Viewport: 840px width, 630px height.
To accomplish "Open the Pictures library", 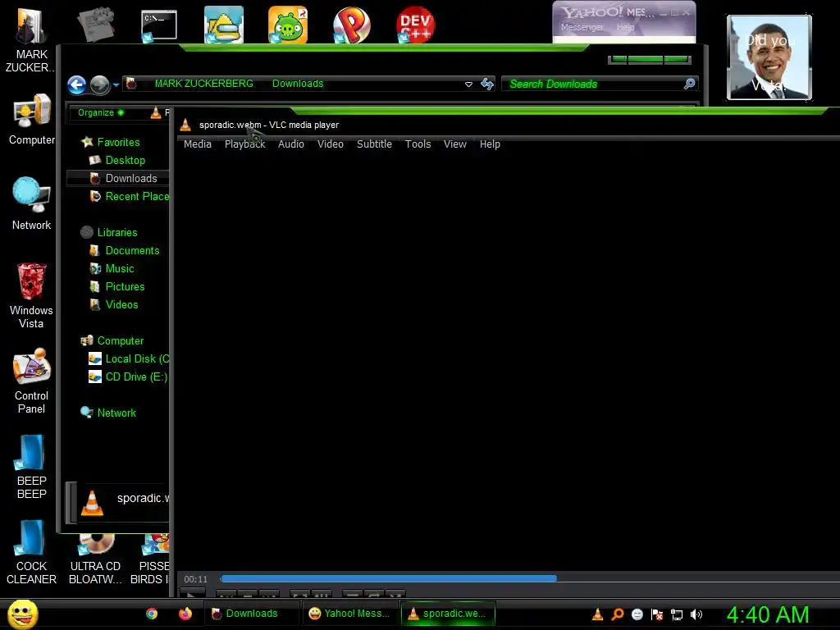I will tap(125, 286).
